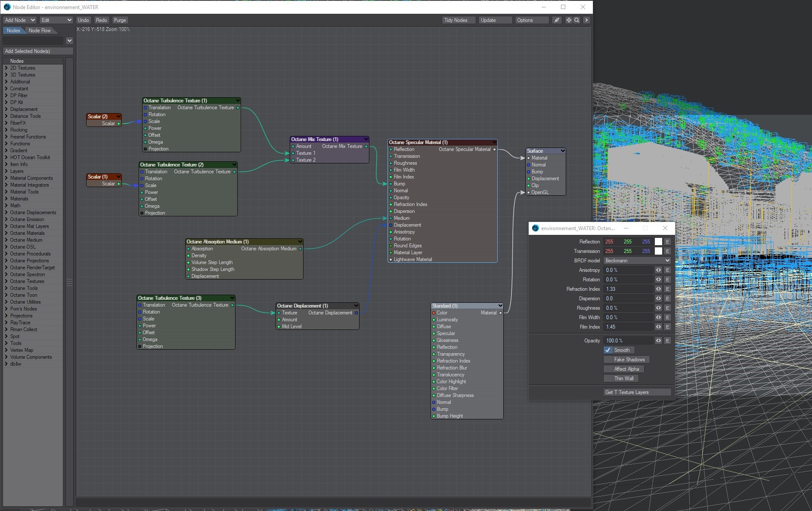Click the magnifier zoom icon in toolbar
Viewport: 812px width, 511px height.
tap(577, 20)
